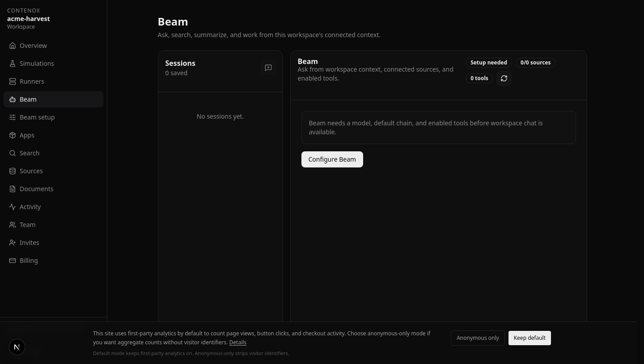
Task: Click the Beam robot icon in sidebar
Action: pyautogui.click(x=13, y=99)
